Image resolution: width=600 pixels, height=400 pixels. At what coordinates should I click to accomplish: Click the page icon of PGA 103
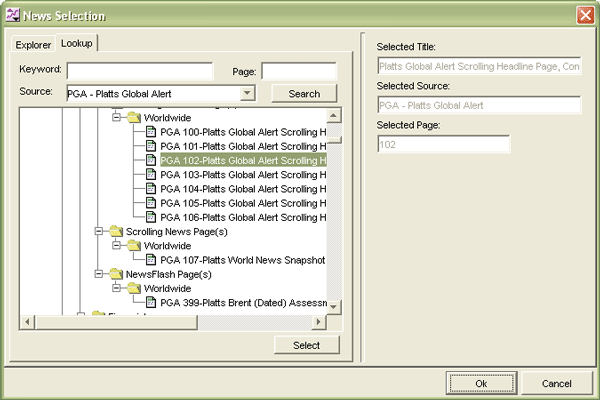(151, 174)
